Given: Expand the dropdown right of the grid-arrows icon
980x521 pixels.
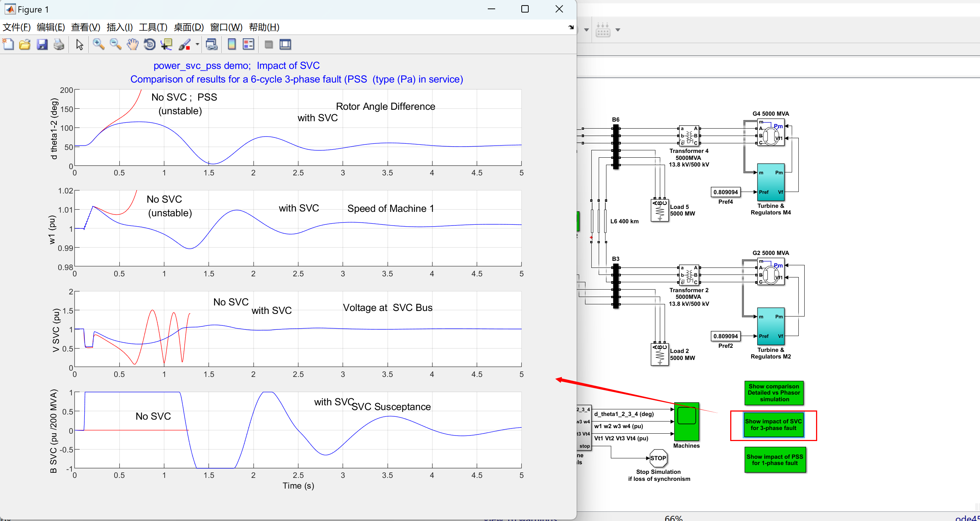Looking at the screenshot, I should pyautogui.click(x=618, y=30).
